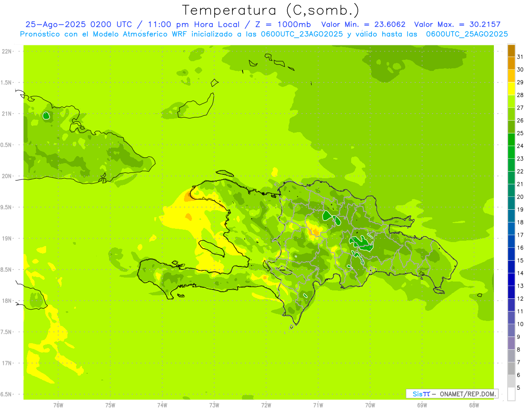
Task: Click legend value 5
Action: (x=519, y=388)
